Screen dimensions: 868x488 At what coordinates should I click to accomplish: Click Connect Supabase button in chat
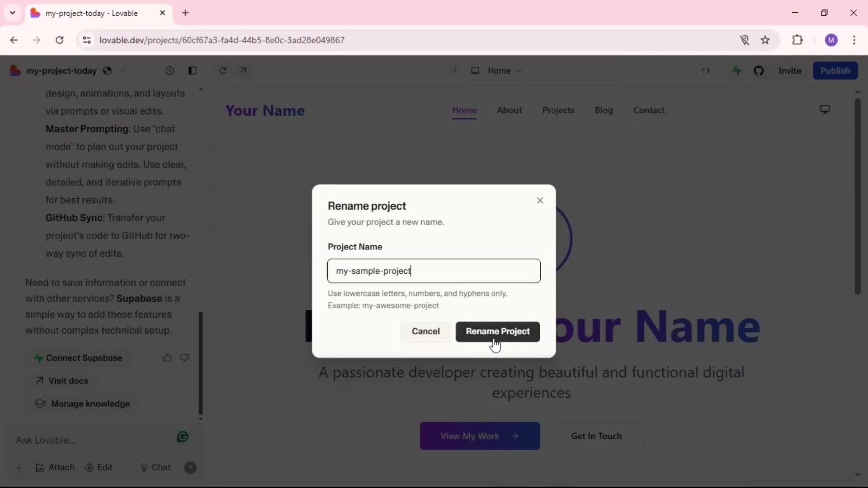click(x=78, y=358)
